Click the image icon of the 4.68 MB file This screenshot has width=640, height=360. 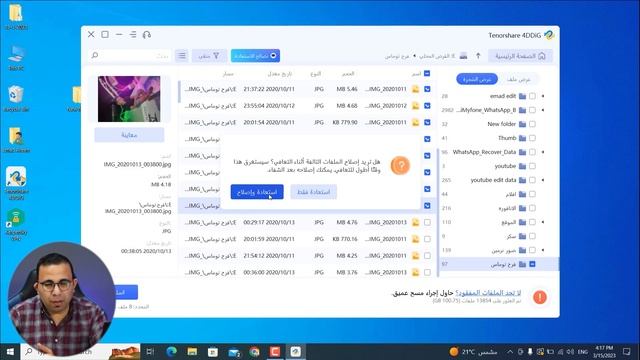(x=416, y=106)
